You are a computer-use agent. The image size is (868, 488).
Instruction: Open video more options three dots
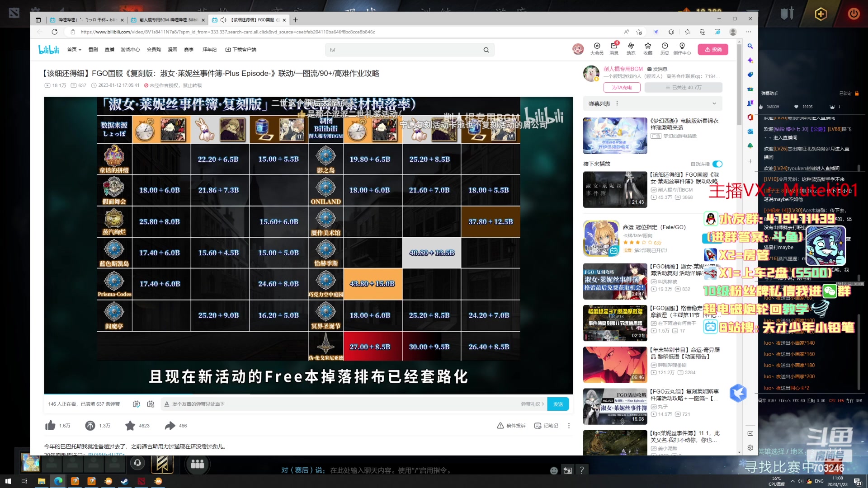569,426
